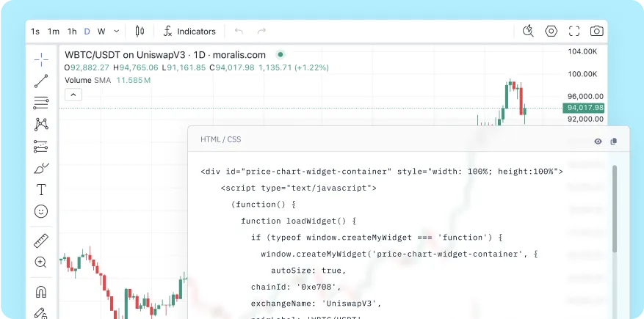644x319 pixels.
Task: Click the 92,000.00 price axis label
Action: click(x=585, y=120)
